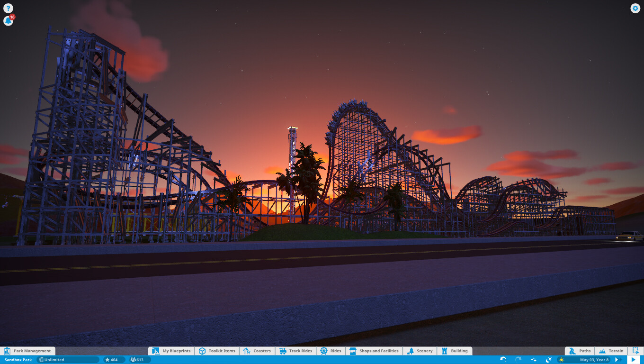Click the sun icon in date display
This screenshot has width=644, height=364.
tap(562, 360)
